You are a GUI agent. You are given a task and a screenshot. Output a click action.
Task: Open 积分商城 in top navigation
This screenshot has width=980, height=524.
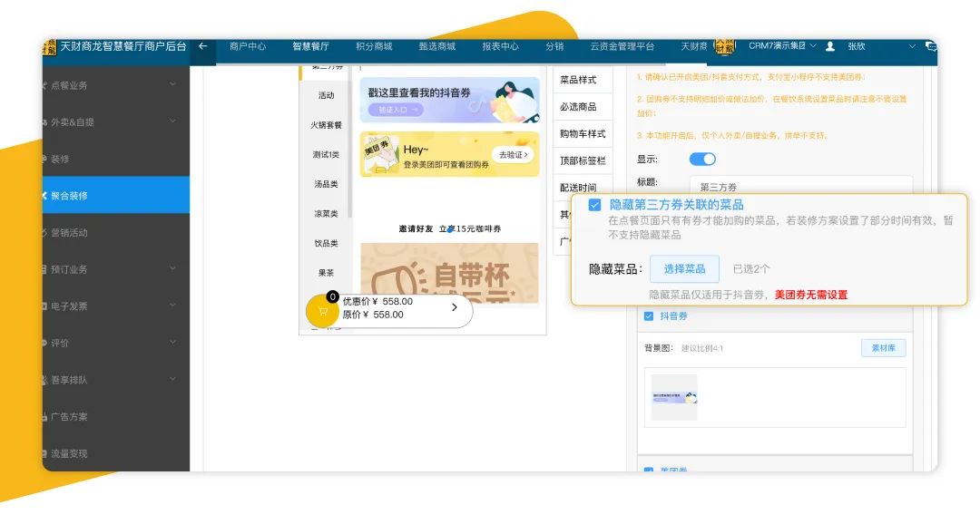[x=374, y=46]
